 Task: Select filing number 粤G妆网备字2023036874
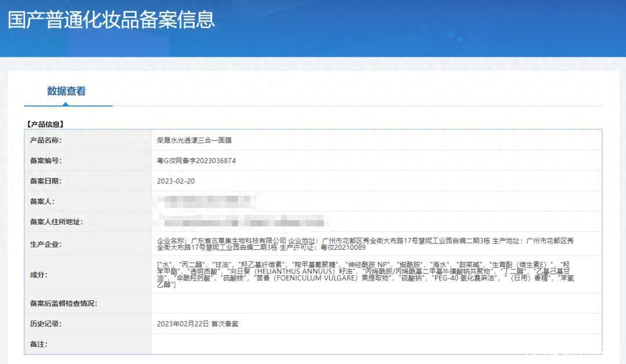tap(196, 161)
